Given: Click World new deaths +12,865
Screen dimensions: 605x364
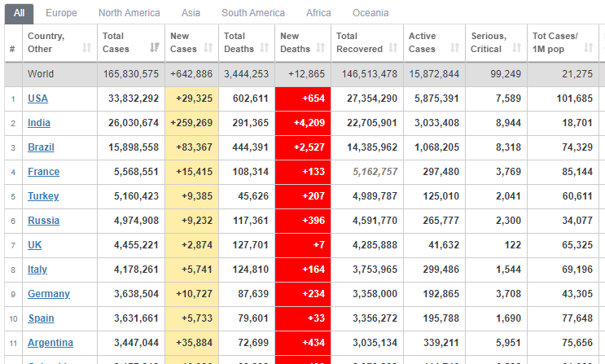Looking at the screenshot, I should pos(307,74).
